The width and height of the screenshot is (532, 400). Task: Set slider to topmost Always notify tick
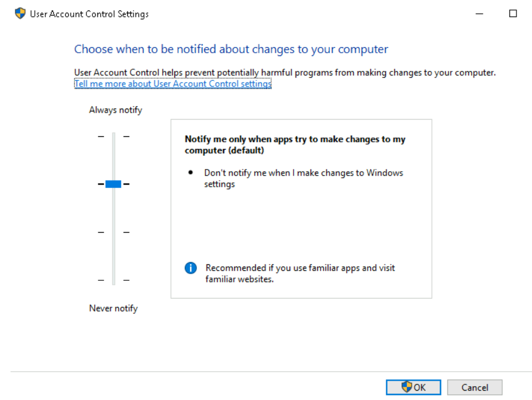(113, 136)
